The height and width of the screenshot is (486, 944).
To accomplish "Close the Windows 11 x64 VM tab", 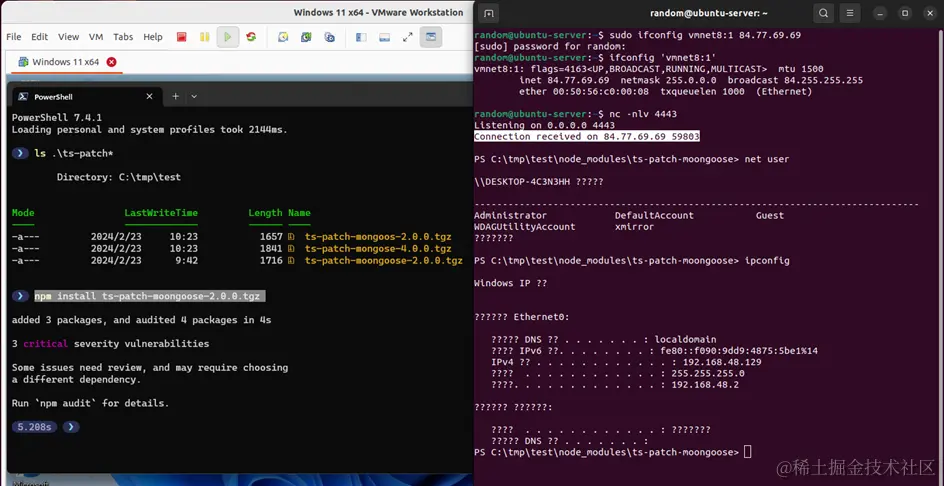I will click(x=111, y=61).
